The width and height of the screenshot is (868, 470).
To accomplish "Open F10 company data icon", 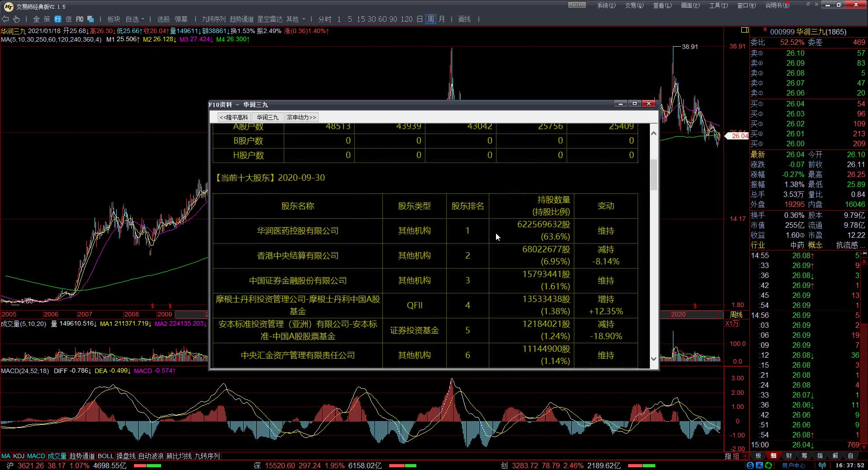I will pos(80,19).
